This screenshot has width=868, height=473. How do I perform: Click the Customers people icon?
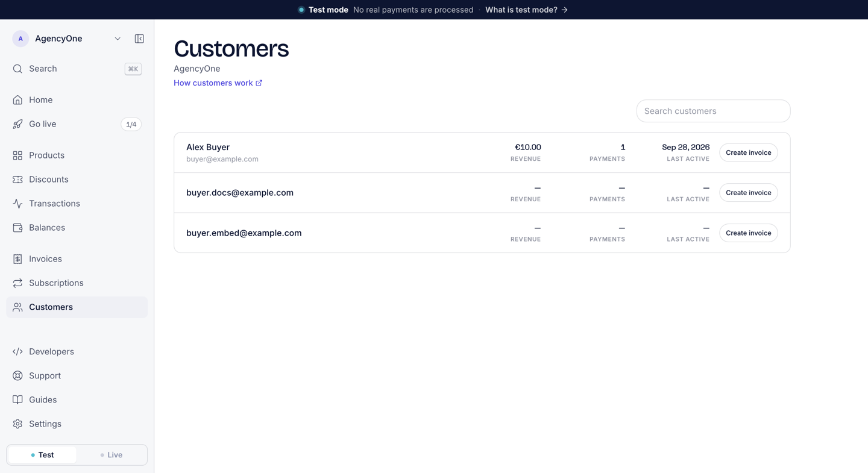click(17, 307)
